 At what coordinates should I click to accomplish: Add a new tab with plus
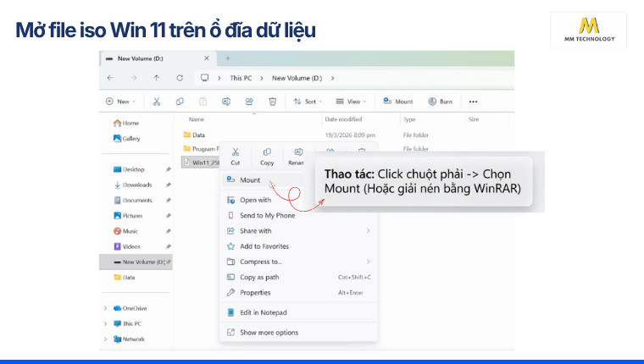(228, 58)
